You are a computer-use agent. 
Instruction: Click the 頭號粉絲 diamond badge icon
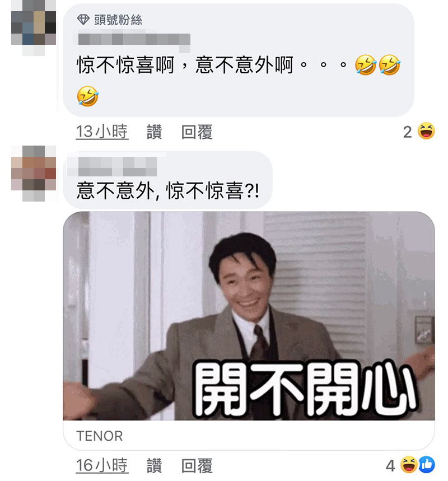(83, 20)
